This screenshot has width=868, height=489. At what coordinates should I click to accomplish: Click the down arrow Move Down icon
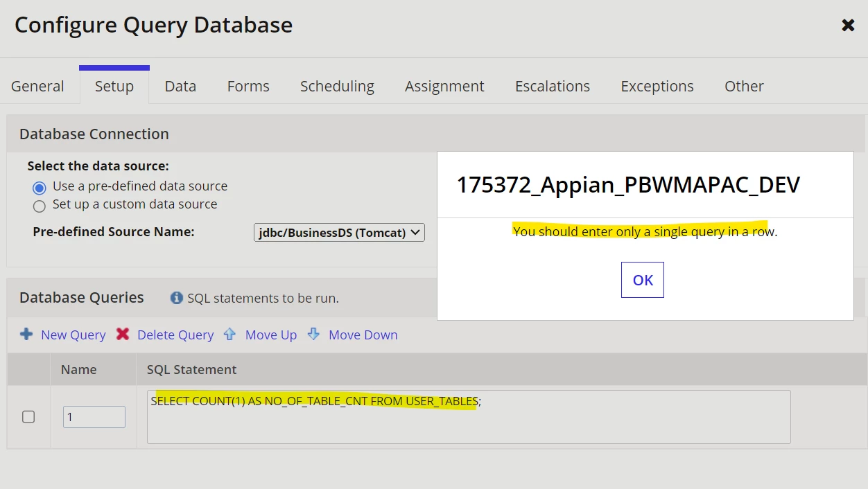[313, 334]
